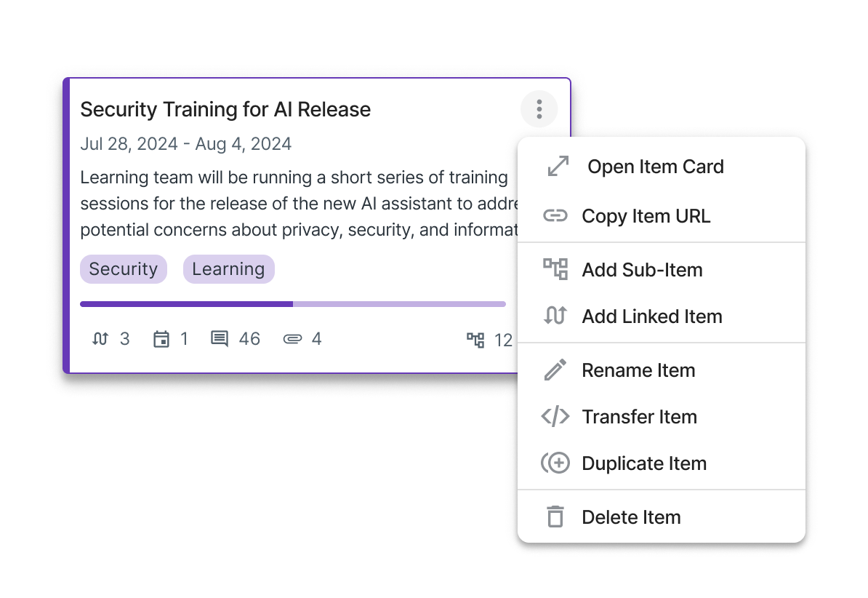Screen dimensions: 868x598
Task: Click the link icon beside Copy Item URL
Action: [555, 216]
